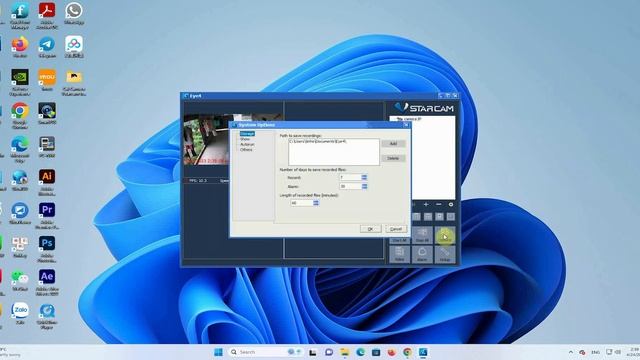Click the camera settings gear icon

click(x=451, y=204)
